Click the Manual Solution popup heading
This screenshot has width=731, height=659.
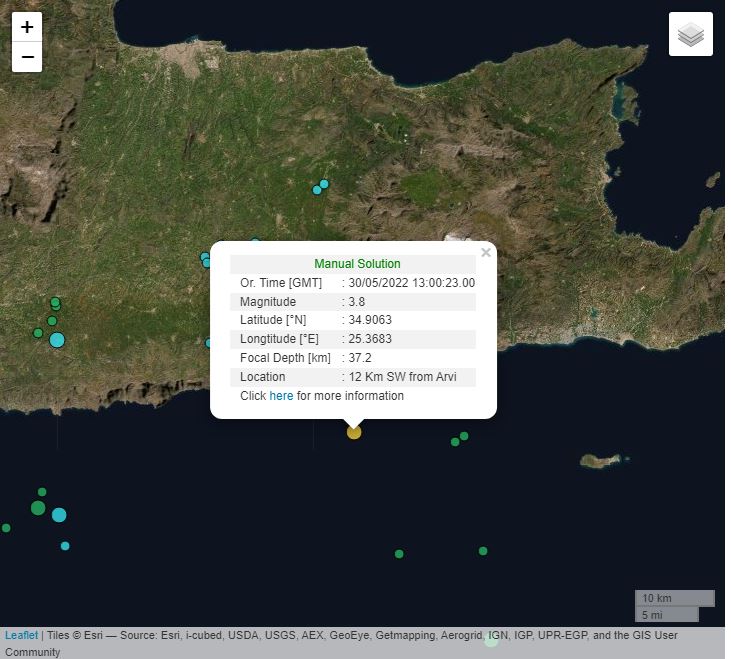pos(357,264)
